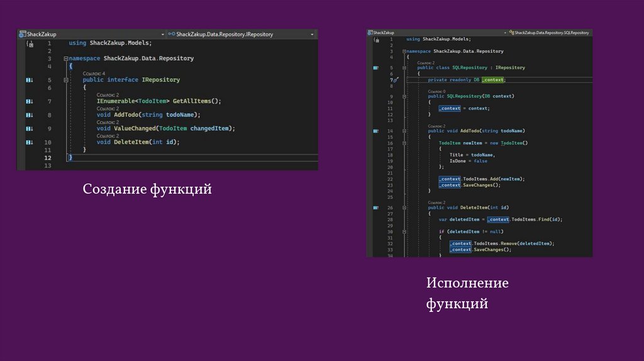This screenshot has width=644, height=361.
Task: Click the margin glyph next to ValueChanged line 9
Action: coord(29,128)
